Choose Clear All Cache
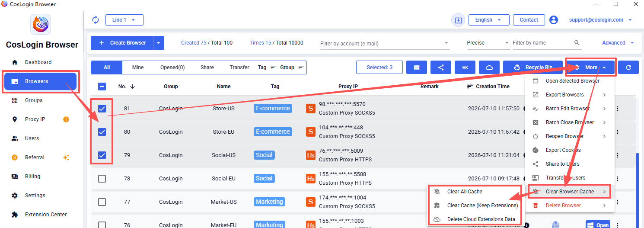The height and width of the screenshot is (228, 644). 475,192
